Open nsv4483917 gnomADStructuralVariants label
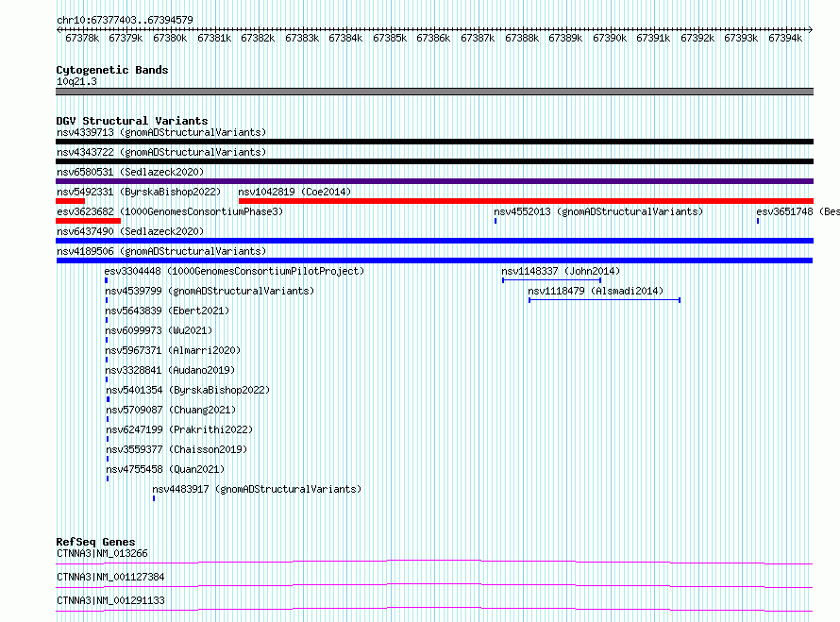Screen dimensions: 840x622 coord(257,489)
